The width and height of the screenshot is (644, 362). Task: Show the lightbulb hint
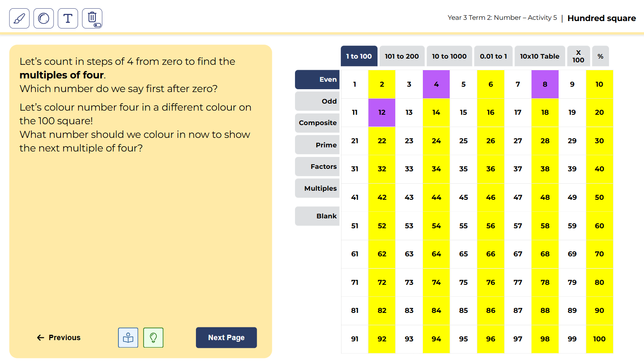coord(153,338)
